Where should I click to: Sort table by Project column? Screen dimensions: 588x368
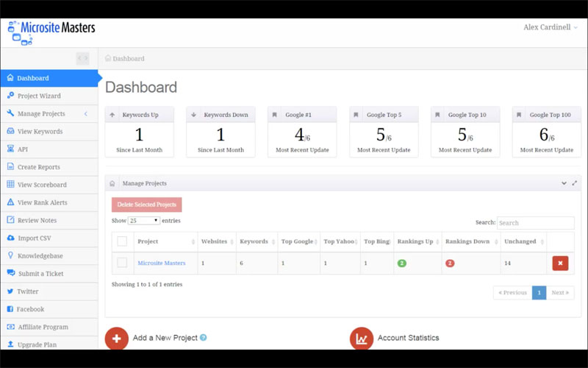tap(166, 241)
